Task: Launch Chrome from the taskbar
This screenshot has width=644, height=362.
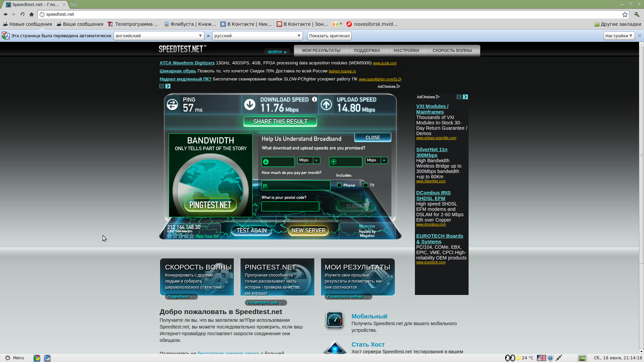Action: pos(37,358)
